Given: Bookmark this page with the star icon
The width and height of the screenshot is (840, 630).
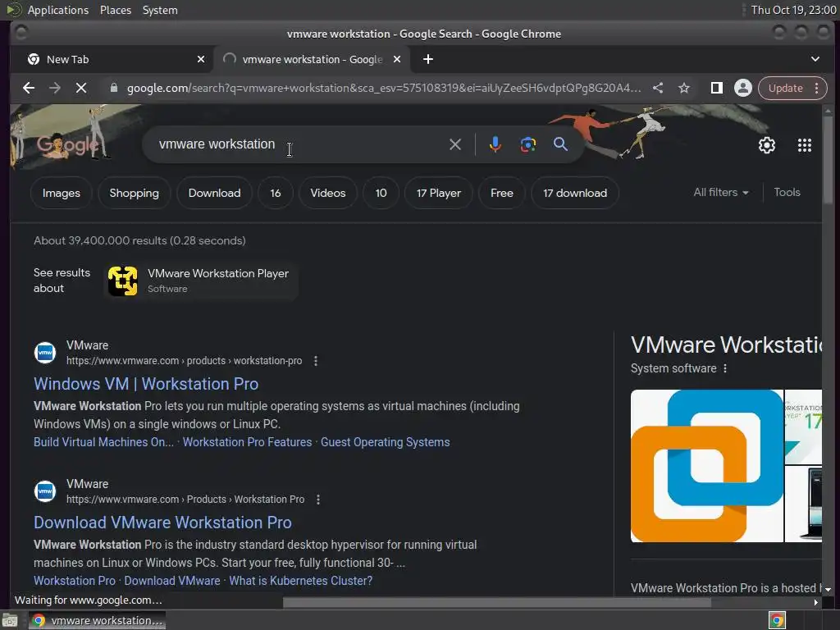Looking at the screenshot, I should click(x=683, y=88).
